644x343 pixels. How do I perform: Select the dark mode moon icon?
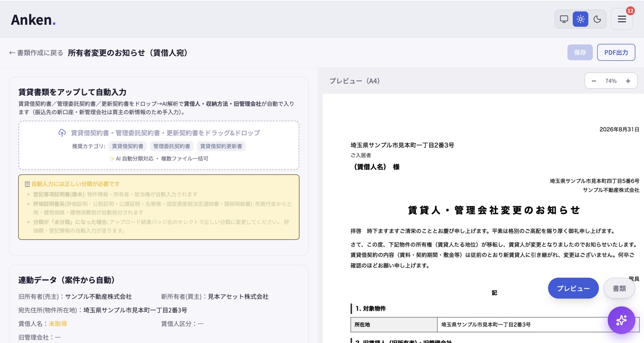pyautogui.click(x=597, y=19)
